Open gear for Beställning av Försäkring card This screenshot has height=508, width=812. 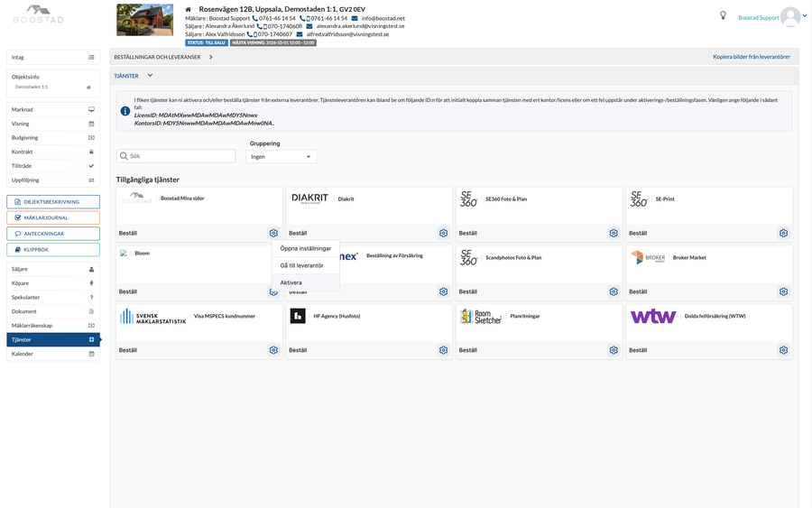click(443, 291)
